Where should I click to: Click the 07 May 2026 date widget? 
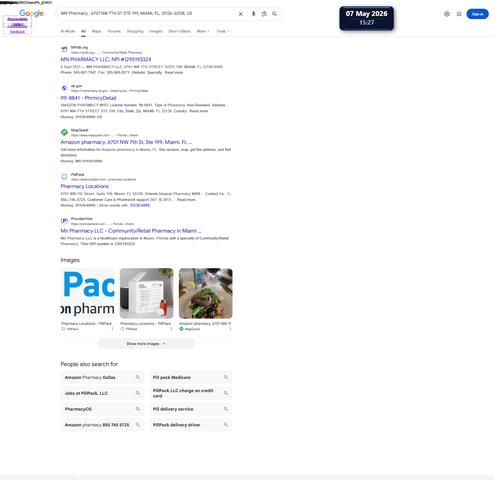point(366,18)
